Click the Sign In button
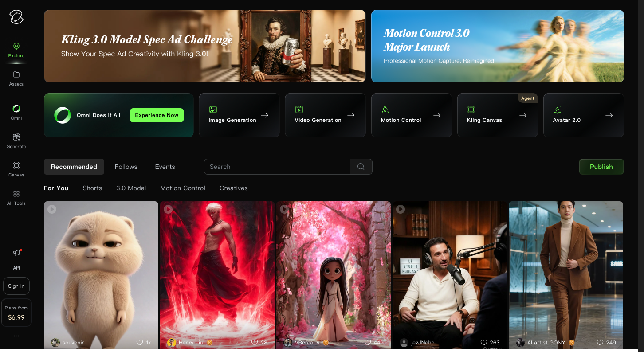This screenshot has height=352, width=644. [16, 286]
